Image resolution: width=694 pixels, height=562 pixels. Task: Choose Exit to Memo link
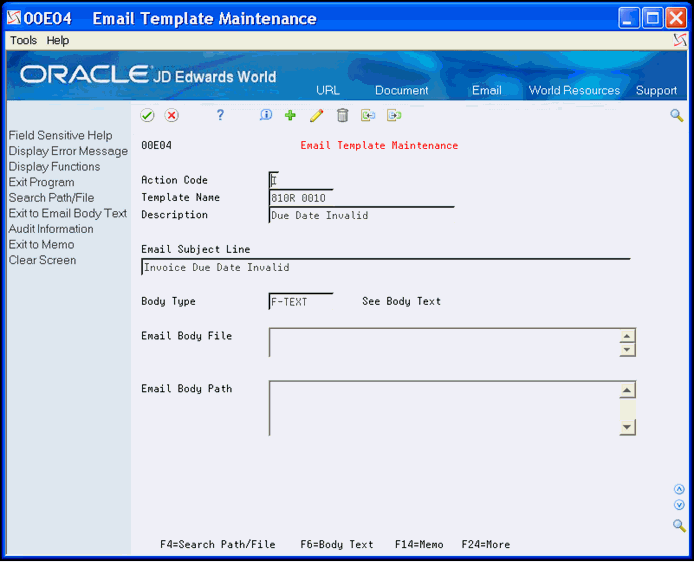coord(42,244)
